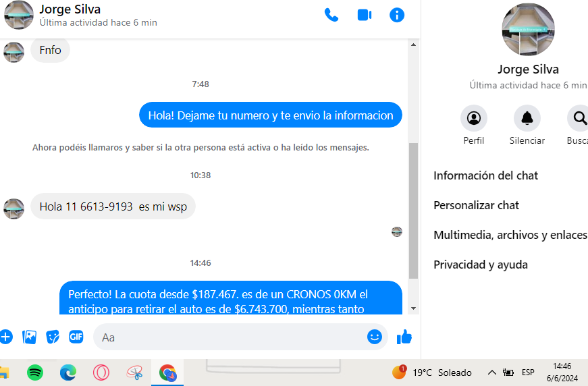Screen dimensions: 588x386
Task: Expand Información del chat section
Action: click(485, 175)
